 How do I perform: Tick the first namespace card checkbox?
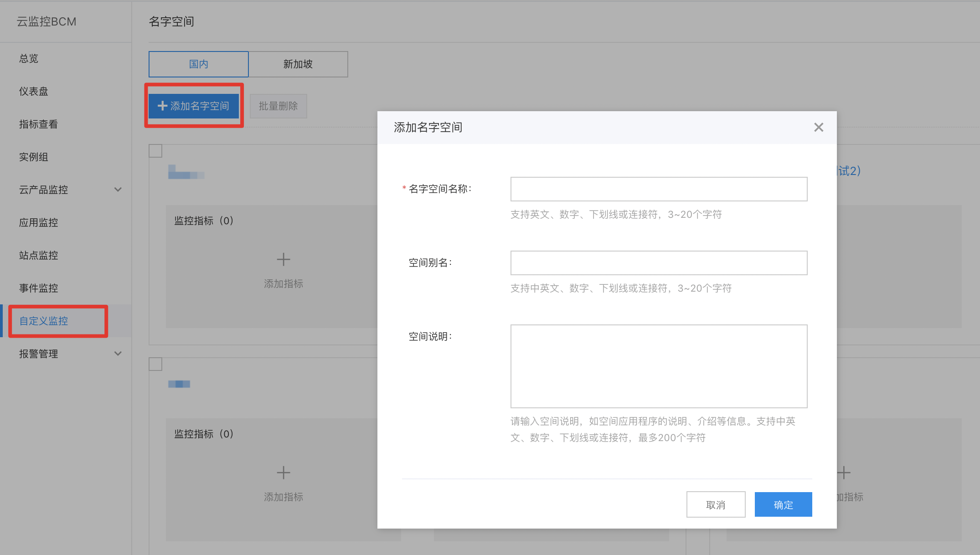click(x=155, y=151)
